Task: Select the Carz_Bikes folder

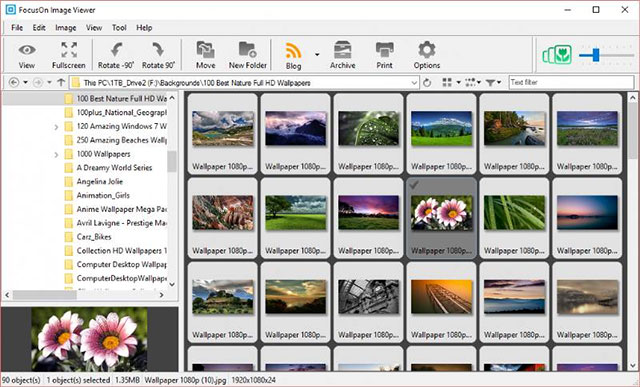Action: click(88, 237)
